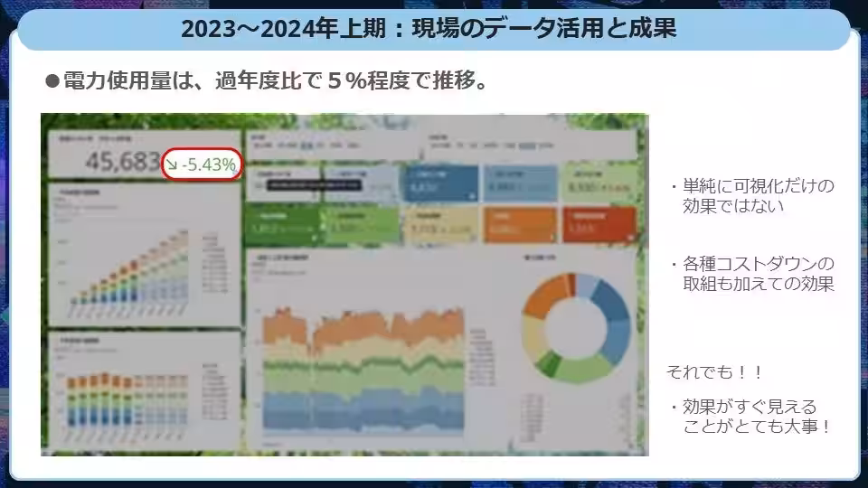The image size is (868, 488).
Task: Select the beige yellow KPI tile
Action: point(441,226)
